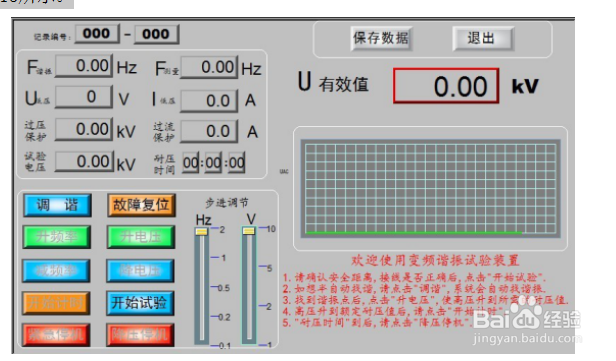
Task: Edit the 过压保护 overvoltage protection kV field
Action: click(84, 129)
